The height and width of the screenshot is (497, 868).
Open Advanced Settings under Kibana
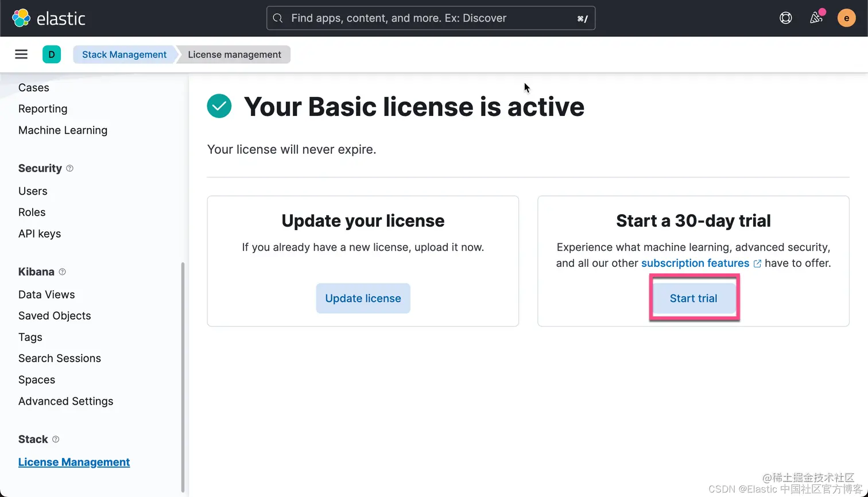tap(66, 401)
